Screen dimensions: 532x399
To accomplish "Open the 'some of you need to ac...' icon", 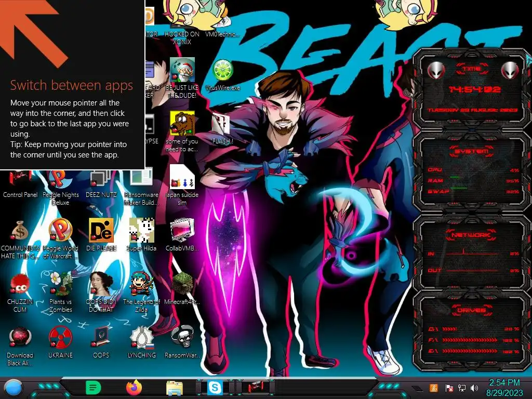I will 182,131.
